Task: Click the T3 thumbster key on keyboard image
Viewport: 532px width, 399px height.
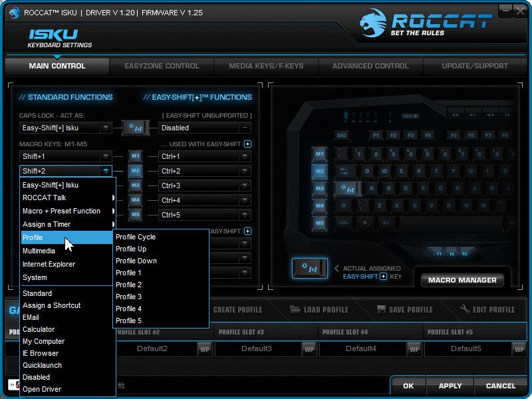Action: [x=464, y=253]
